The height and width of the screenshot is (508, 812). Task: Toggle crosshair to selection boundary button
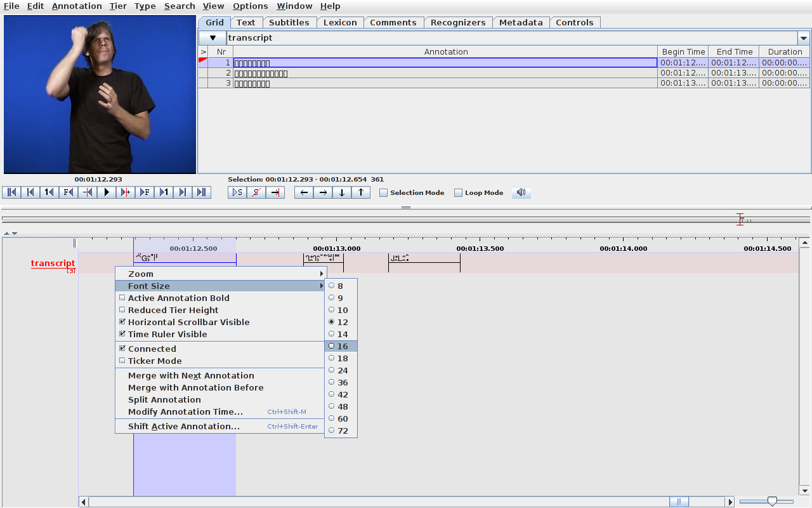(x=275, y=192)
